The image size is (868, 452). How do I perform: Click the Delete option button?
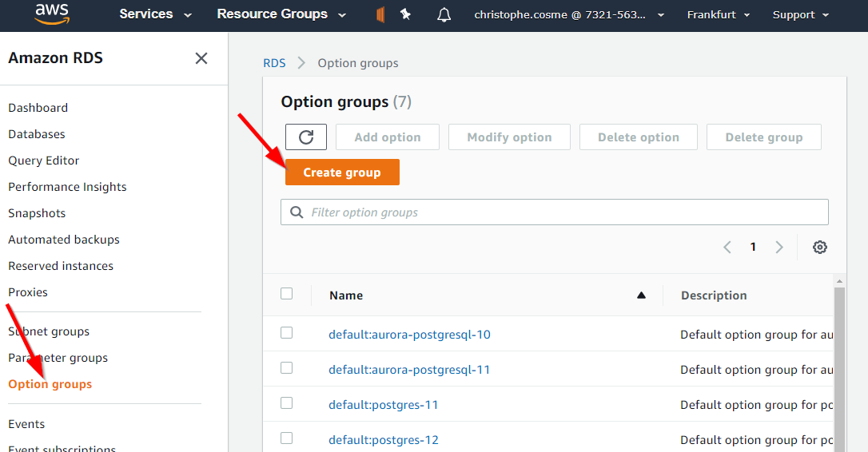click(x=639, y=137)
